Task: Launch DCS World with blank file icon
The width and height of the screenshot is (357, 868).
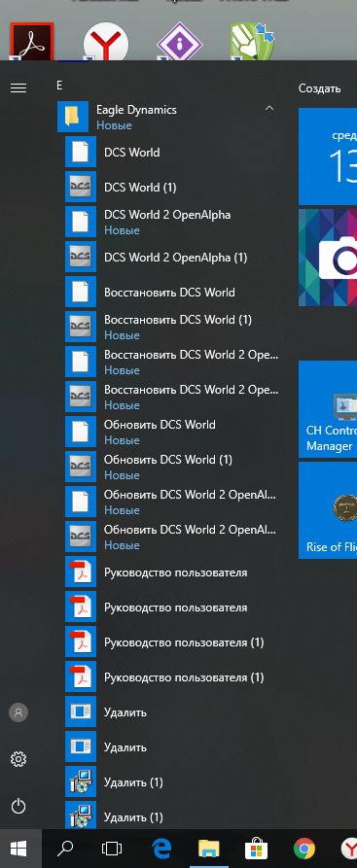Action: click(x=172, y=153)
